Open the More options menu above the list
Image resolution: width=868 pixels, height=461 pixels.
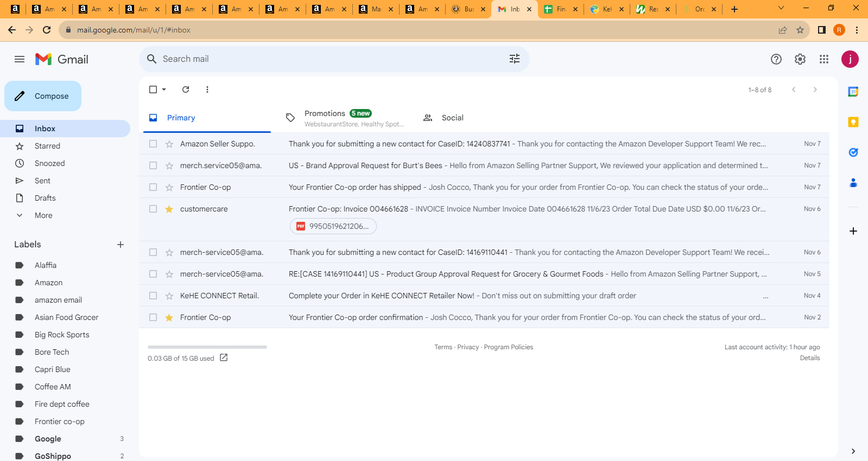(207, 89)
